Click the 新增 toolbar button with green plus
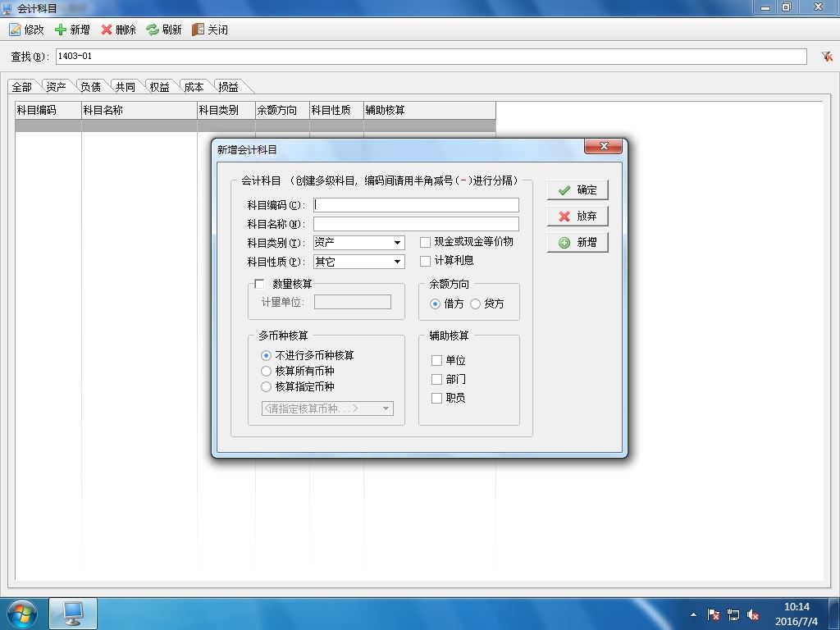 tap(72, 30)
